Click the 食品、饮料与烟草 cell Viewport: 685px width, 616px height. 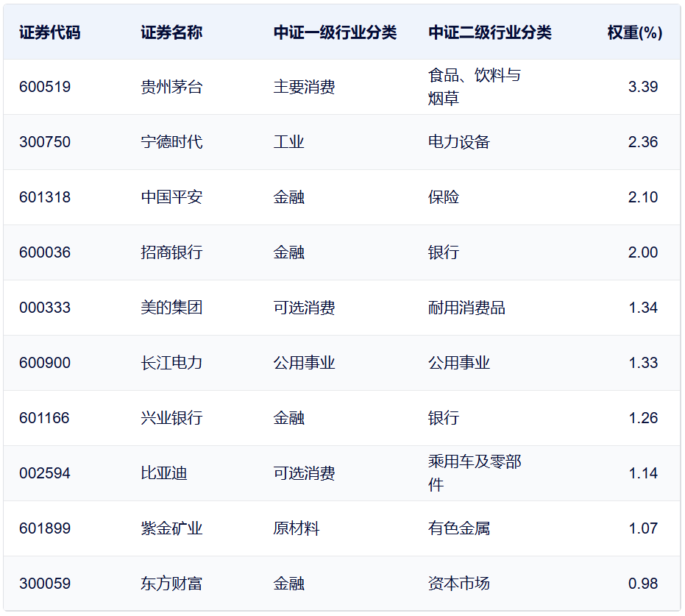pos(475,87)
